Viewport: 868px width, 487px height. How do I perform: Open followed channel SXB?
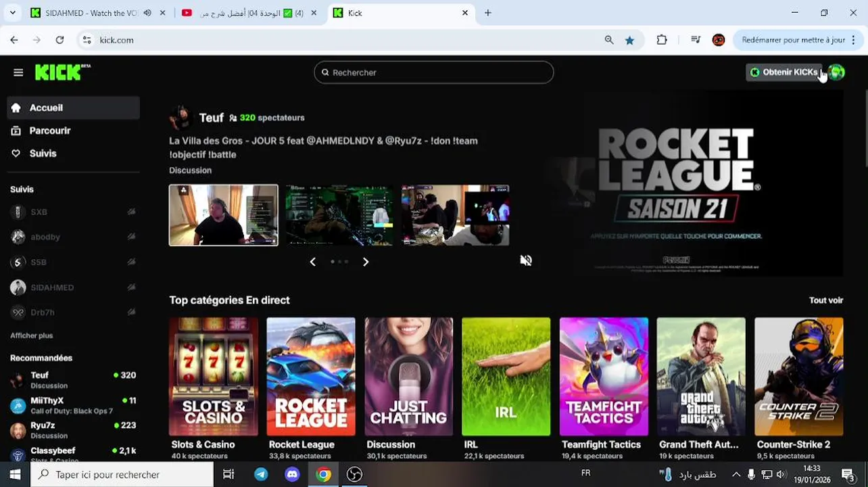[73, 212]
